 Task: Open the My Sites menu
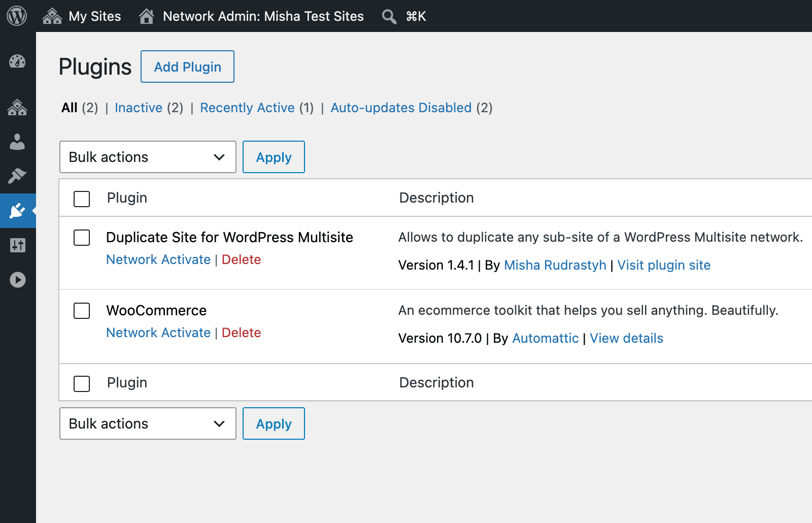pyautogui.click(x=95, y=16)
